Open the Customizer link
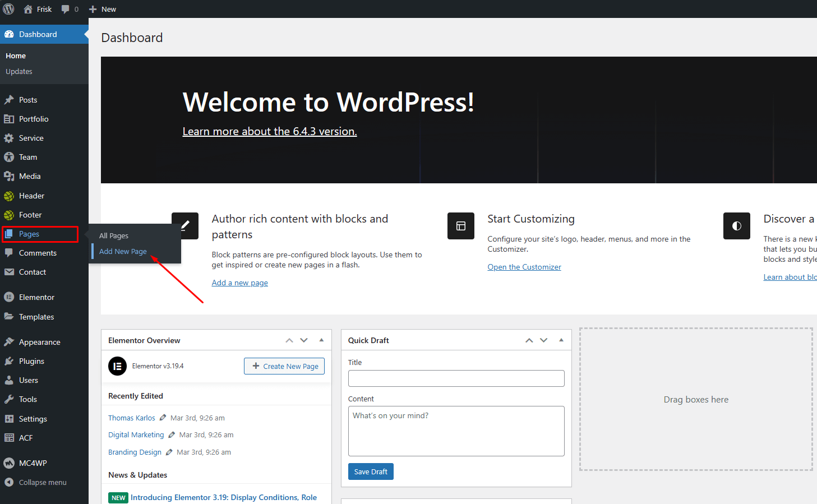The image size is (817, 504). (x=524, y=267)
